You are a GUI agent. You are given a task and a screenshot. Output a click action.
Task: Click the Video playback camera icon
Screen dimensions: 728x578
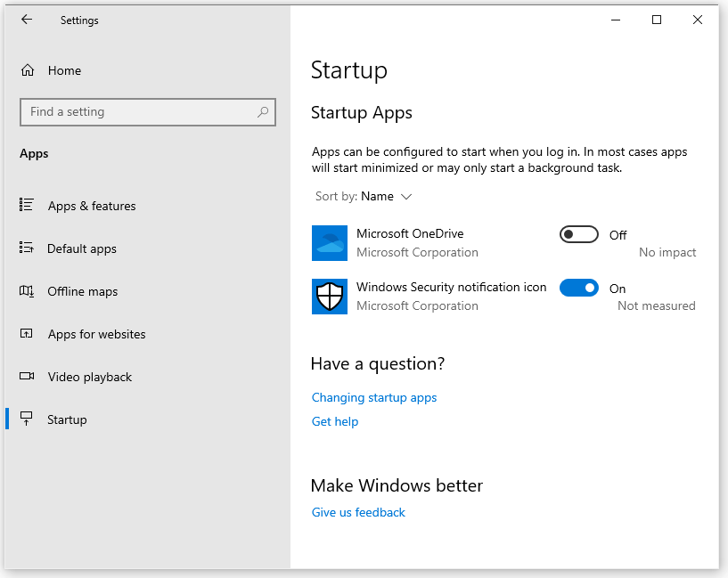(27, 376)
